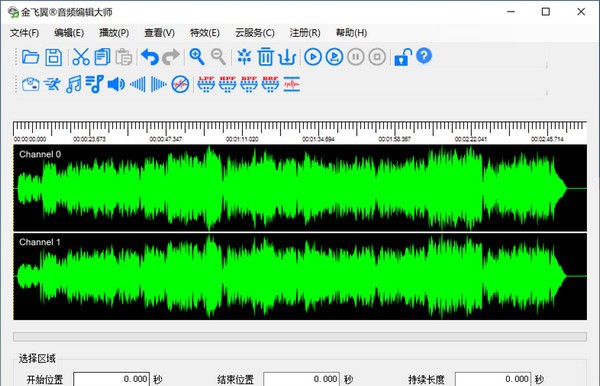Click the 持续长度 duration field

(493, 379)
